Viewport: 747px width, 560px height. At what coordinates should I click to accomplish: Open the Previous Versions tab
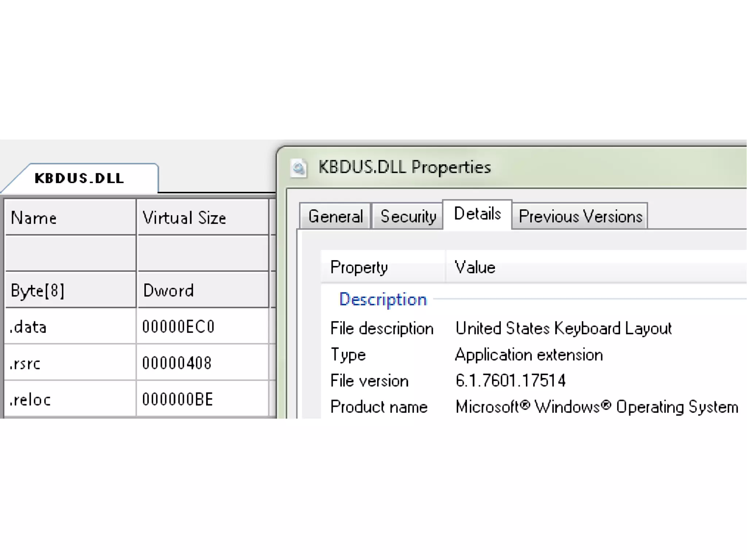pyautogui.click(x=580, y=216)
